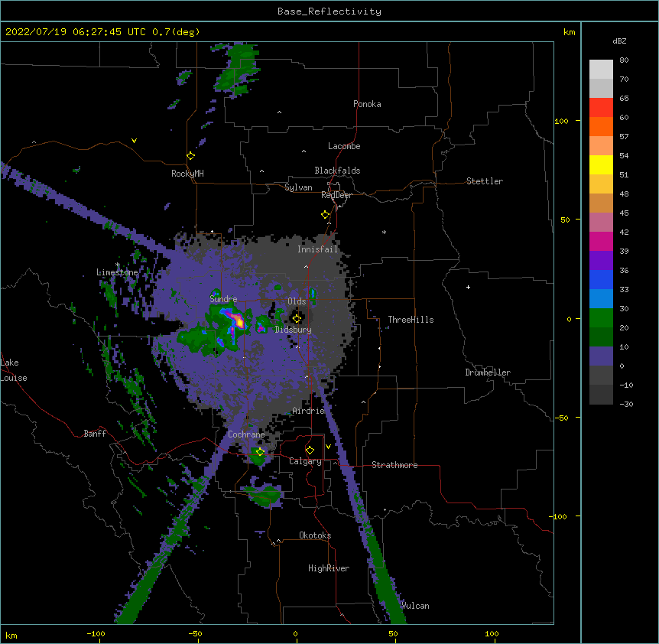Click the Base_Reflectivity title text
The image size is (659, 644).
329,11
